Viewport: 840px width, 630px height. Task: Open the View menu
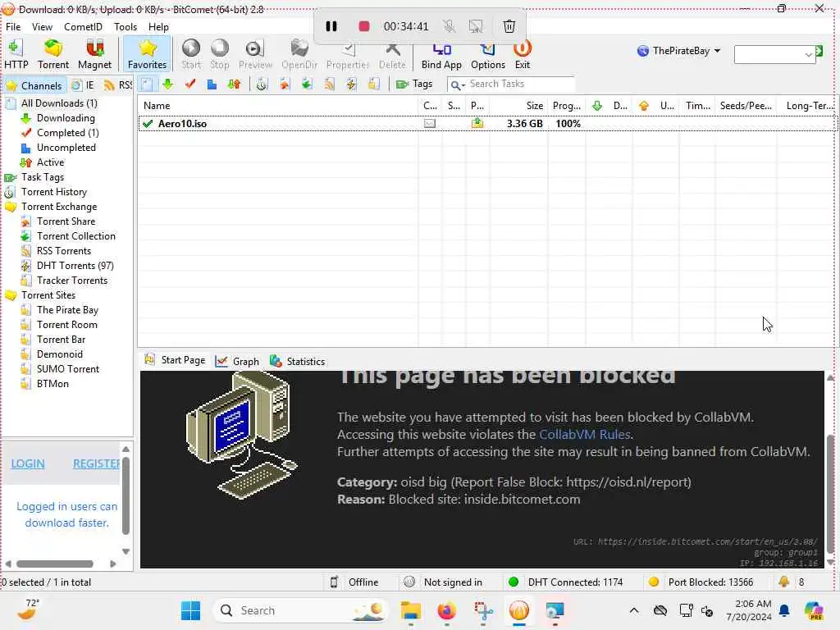[x=42, y=27]
